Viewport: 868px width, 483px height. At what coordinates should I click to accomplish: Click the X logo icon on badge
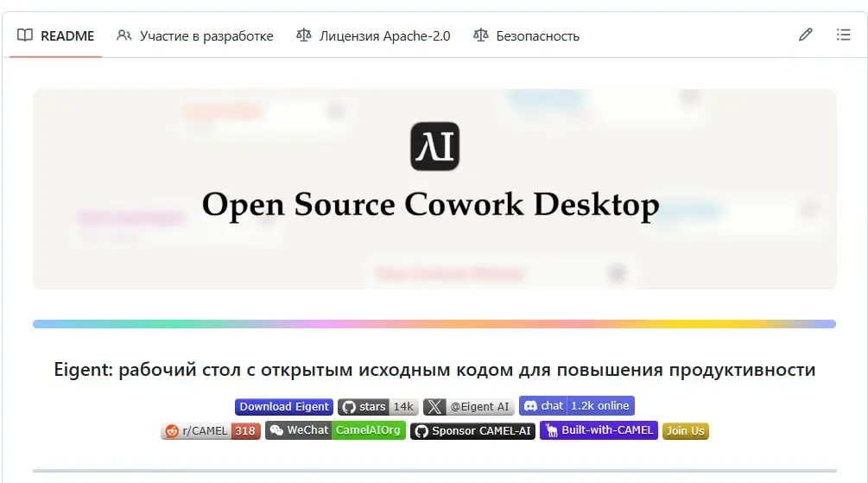pyautogui.click(x=434, y=407)
